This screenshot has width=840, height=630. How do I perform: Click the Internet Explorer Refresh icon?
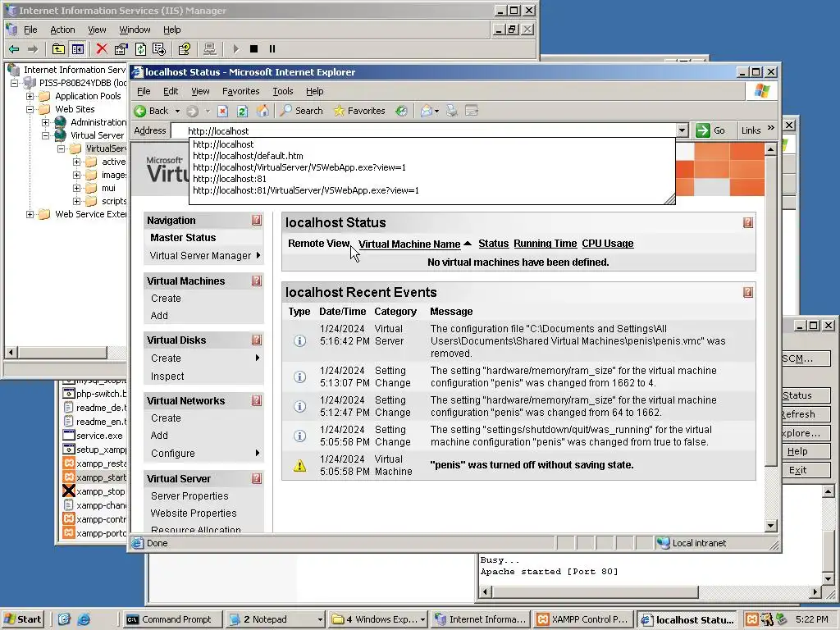(242, 111)
